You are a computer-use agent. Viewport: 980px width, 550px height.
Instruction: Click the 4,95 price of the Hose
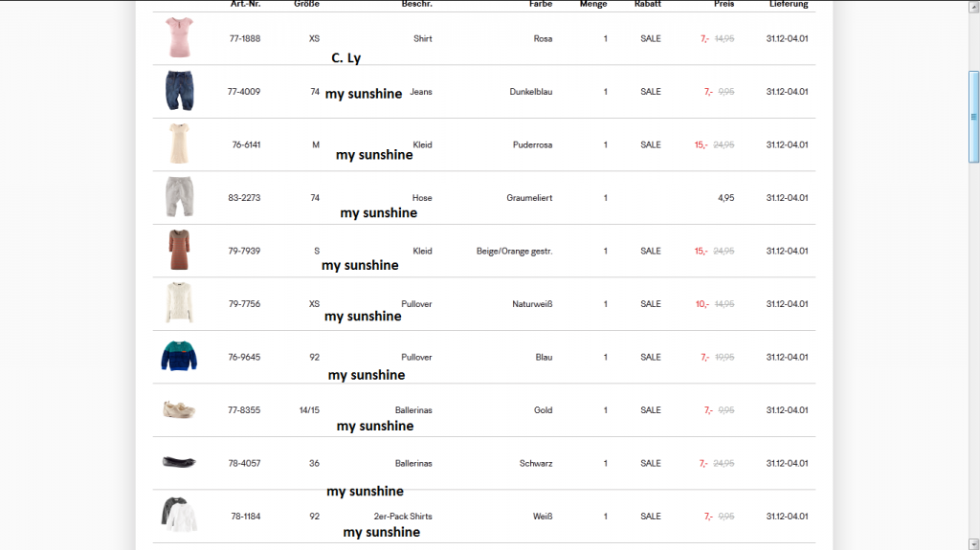[725, 198]
